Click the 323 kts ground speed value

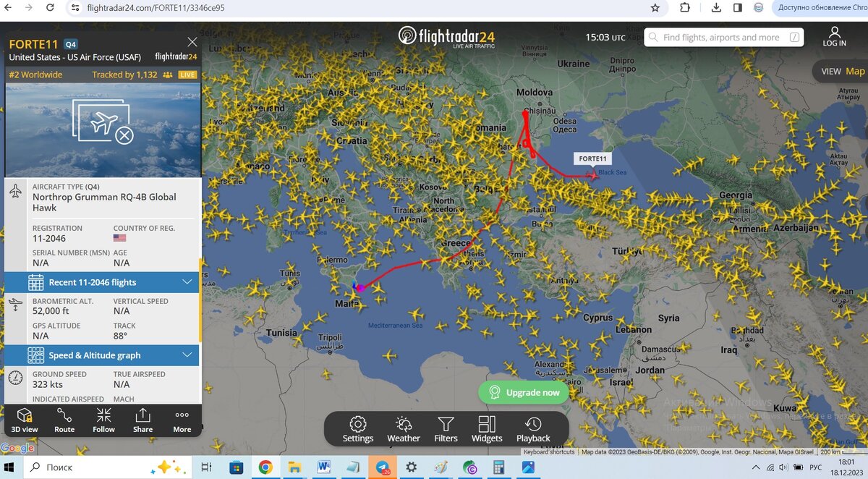coord(48,384)
